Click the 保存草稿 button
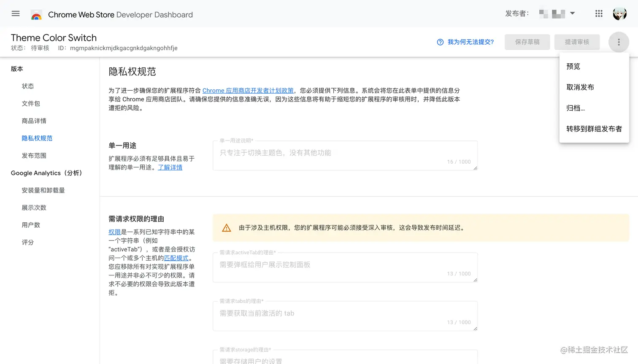The image size is (638, 364). click(x=527, y=42)
